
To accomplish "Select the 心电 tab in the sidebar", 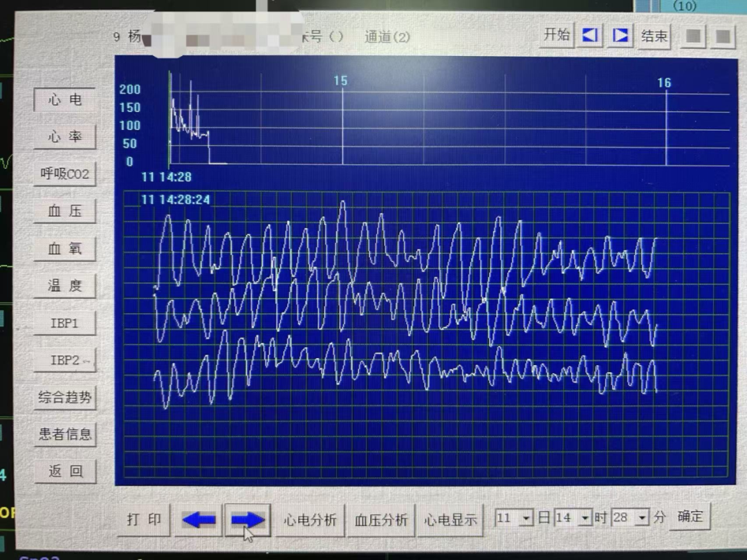I will (65, 100).
